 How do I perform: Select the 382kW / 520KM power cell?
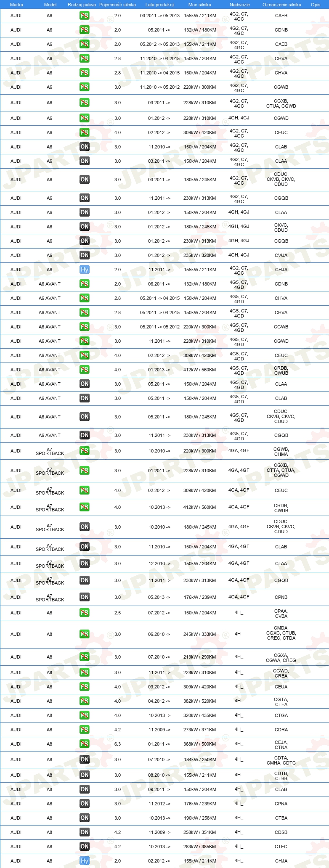[200, 701]
